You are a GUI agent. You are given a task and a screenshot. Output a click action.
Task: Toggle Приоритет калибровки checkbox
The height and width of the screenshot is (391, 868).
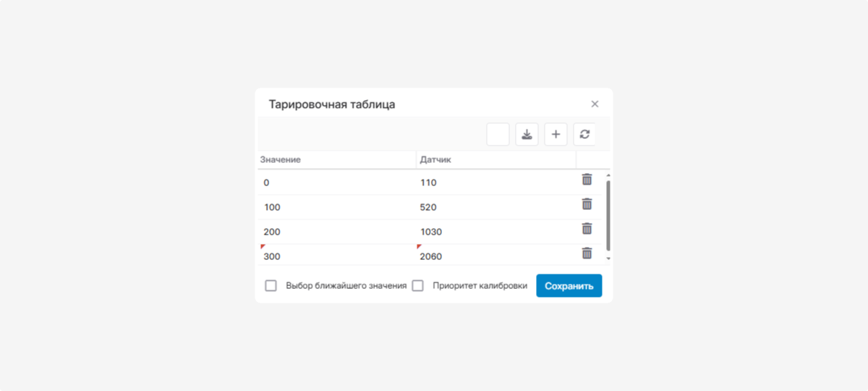(x=417, y=285)
